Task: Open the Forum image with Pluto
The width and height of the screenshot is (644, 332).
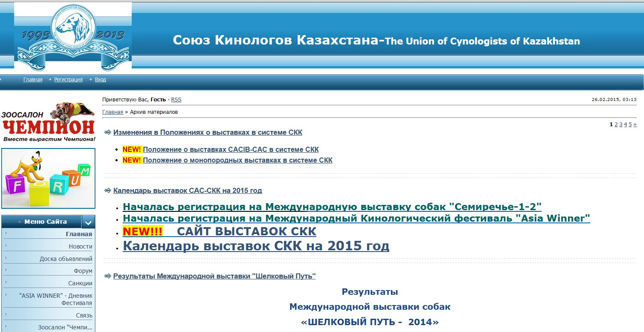Action: click(x=48, y=178)
